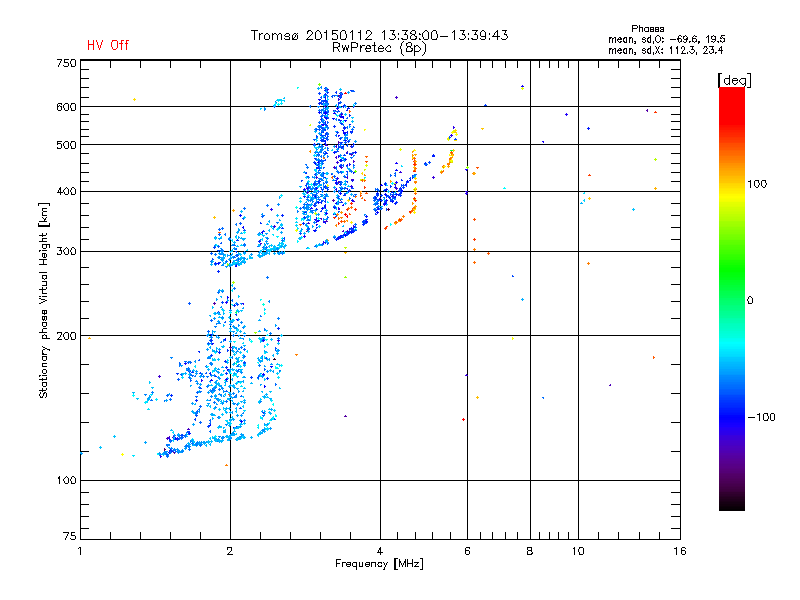Click the plot title "Tromsø 20150112 13:38:00-13:39:43"
The height and width of the screenshot is (600, 800).
click(x=379, y=35)
